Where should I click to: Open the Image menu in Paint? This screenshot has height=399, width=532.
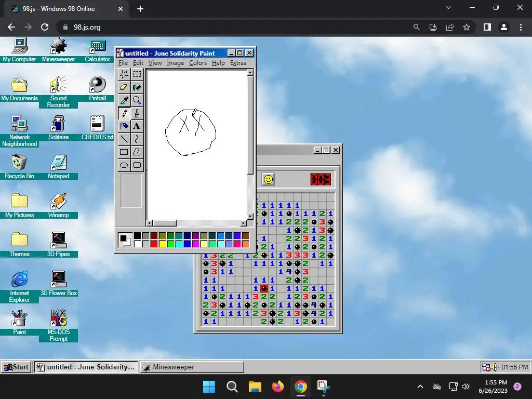(176, 63)
